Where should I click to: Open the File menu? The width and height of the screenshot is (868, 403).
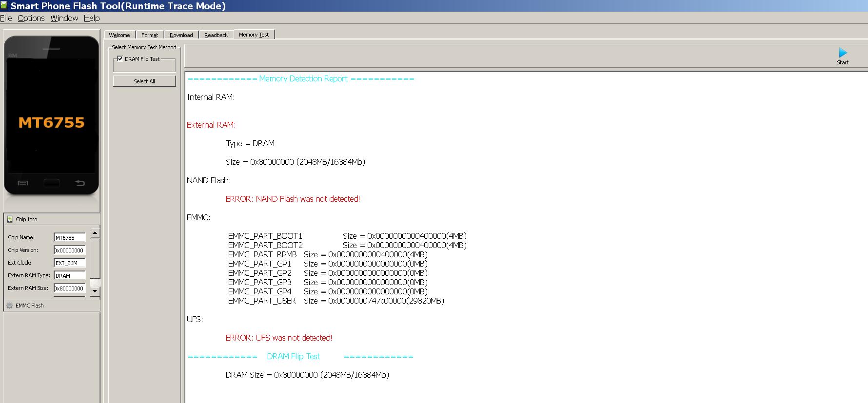[x=6, y=18]
